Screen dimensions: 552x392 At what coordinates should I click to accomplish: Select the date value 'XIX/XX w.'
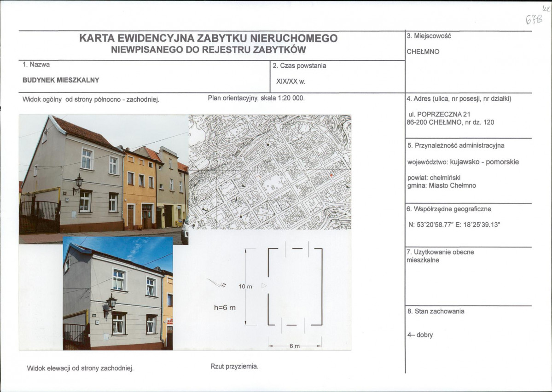pyautogui.click(x=291, y=81)
